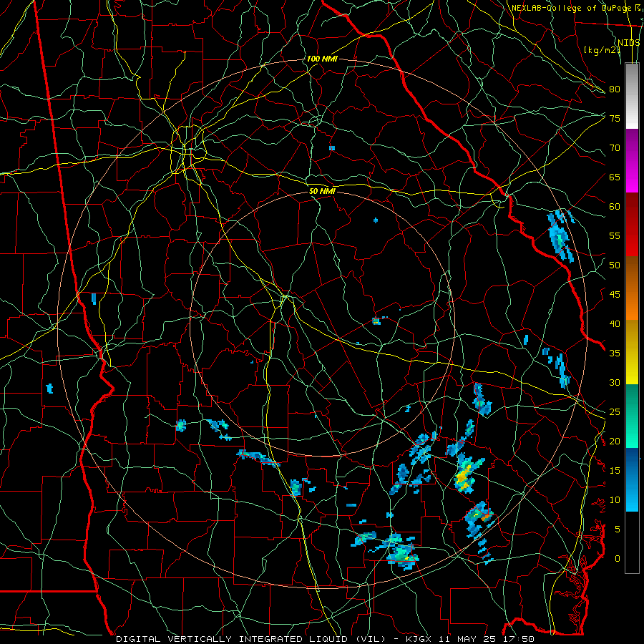
Task: Click the 60 value on the color scale
Action: coord(615,207)
